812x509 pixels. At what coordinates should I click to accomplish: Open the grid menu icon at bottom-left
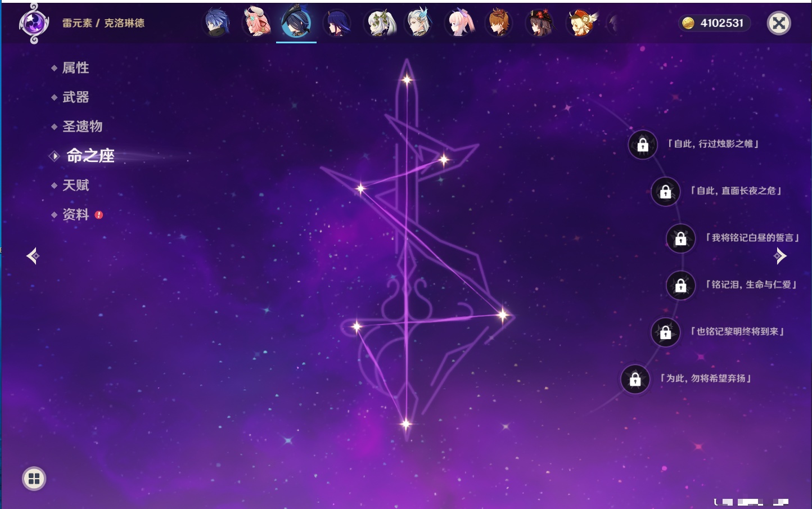(34, 479)
